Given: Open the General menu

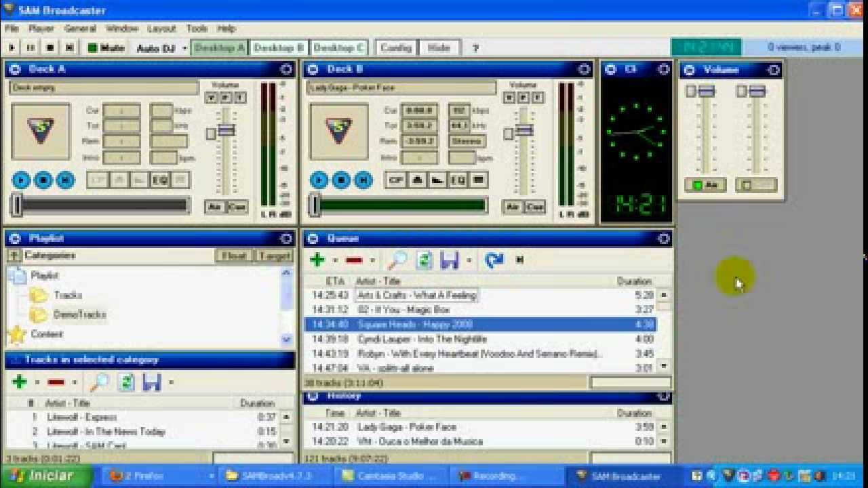Looking at the screenshot, I should pyautogui.click(x=80, y=28).
